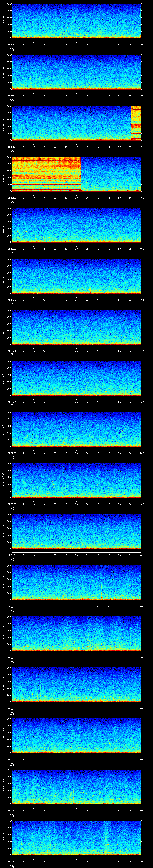153x868 pixels.
Task: Click Frequency (Hz) label of the 21:19:00 plot
Action: [4, 276]
